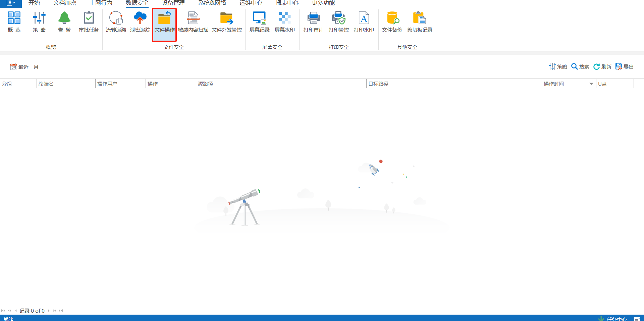
Task: Open the 任务中心 task center
Action: click(x=613, y=319)
